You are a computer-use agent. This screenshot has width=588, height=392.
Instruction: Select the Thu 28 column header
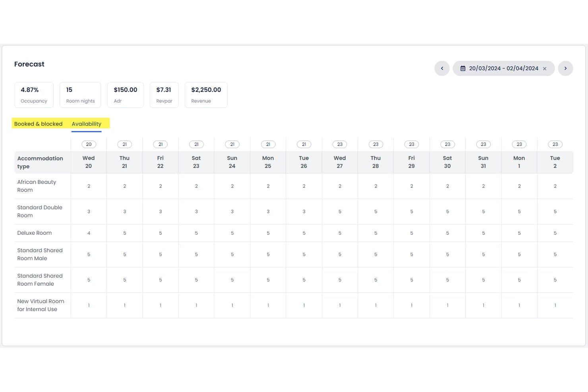[375, 162]
